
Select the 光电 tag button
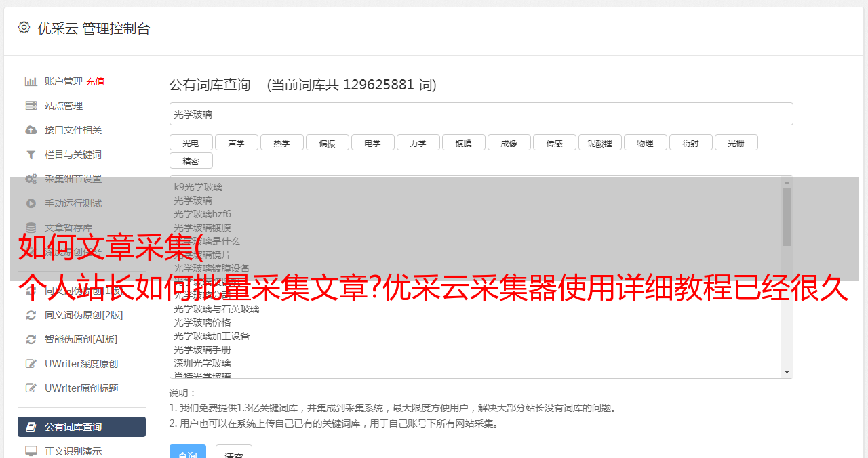191,142
